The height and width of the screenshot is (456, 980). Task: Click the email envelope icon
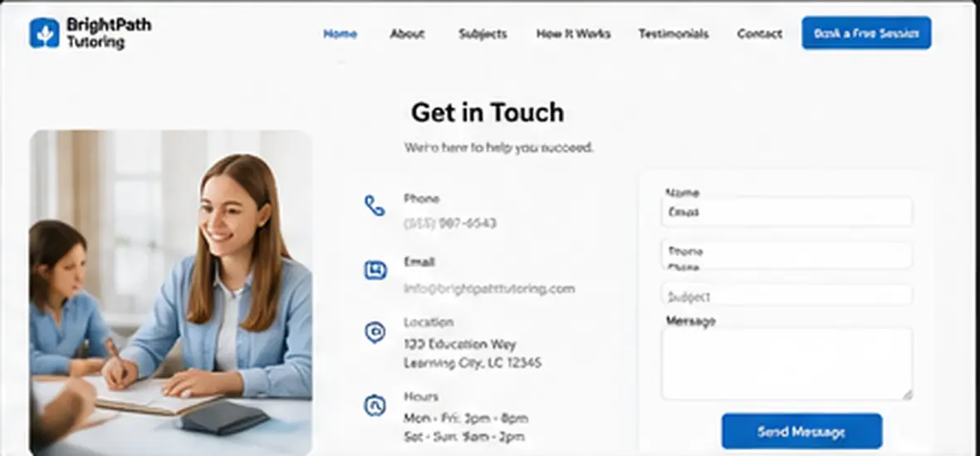point(375,270)
